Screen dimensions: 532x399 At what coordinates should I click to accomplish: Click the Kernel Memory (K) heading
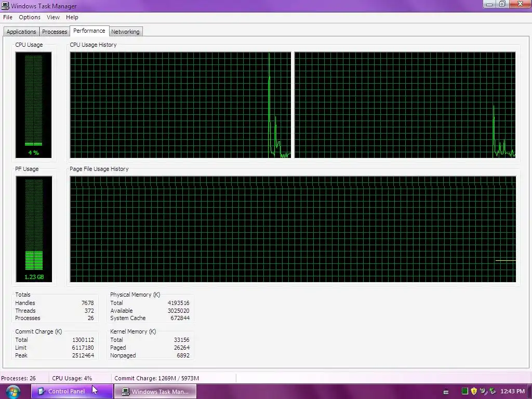coord(133,332)
